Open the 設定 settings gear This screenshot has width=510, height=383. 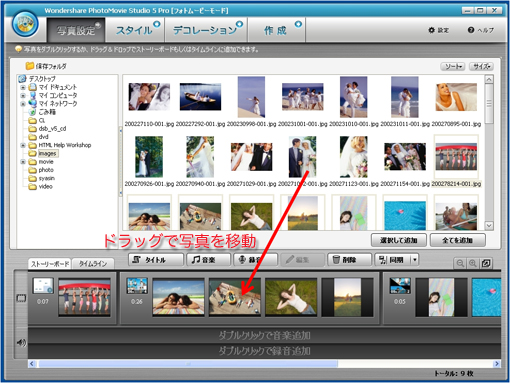(x=438, y=30)
